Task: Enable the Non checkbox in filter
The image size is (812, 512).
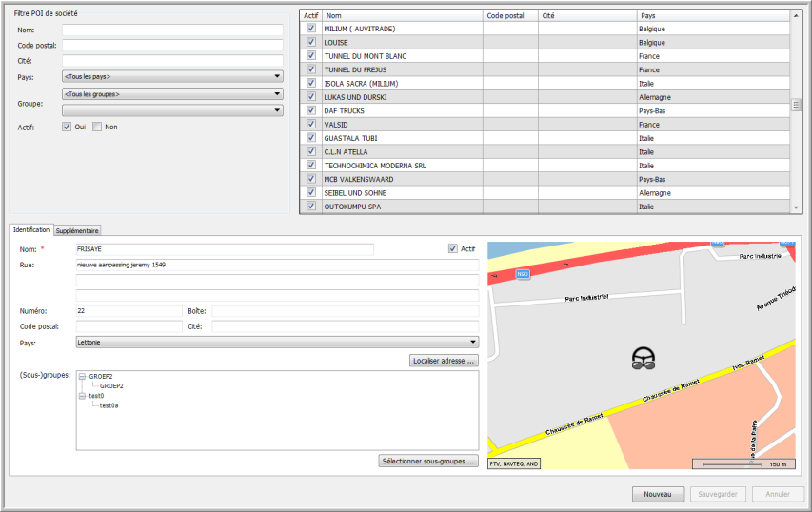Action: tap(97, 127)
